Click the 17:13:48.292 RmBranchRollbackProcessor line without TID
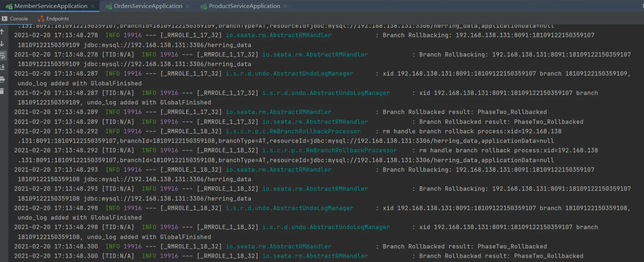Screen dimensions: 644x262 click(x=287, y=131)
